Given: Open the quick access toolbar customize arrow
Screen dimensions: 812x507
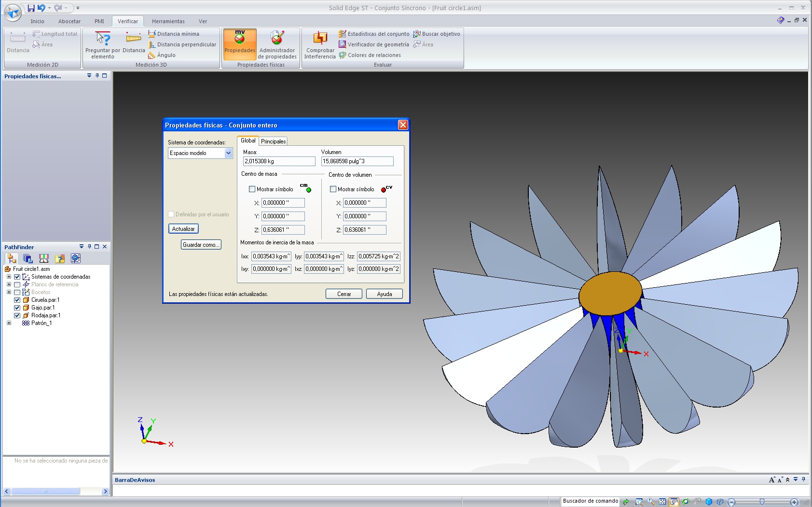Looking at the screenshot, I should coord(78,8).
